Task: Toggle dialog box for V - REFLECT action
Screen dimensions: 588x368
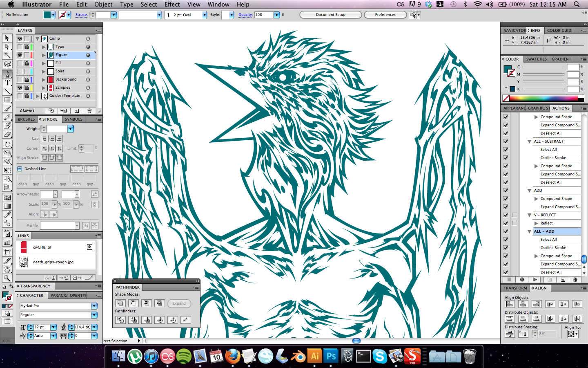Action: [x=514, y=215]
